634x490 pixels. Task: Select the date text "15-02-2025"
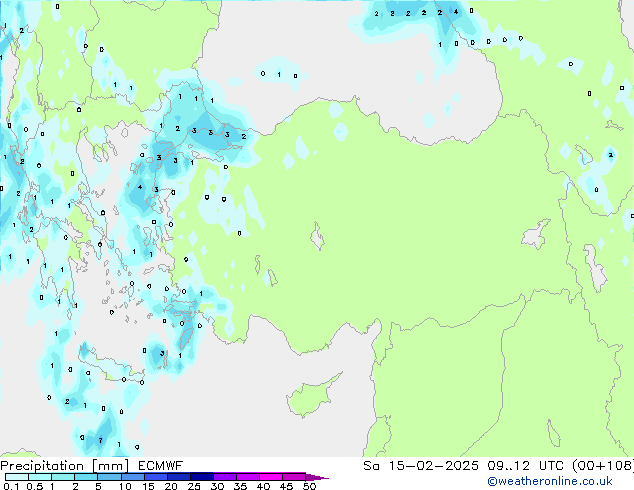(433, 466)
